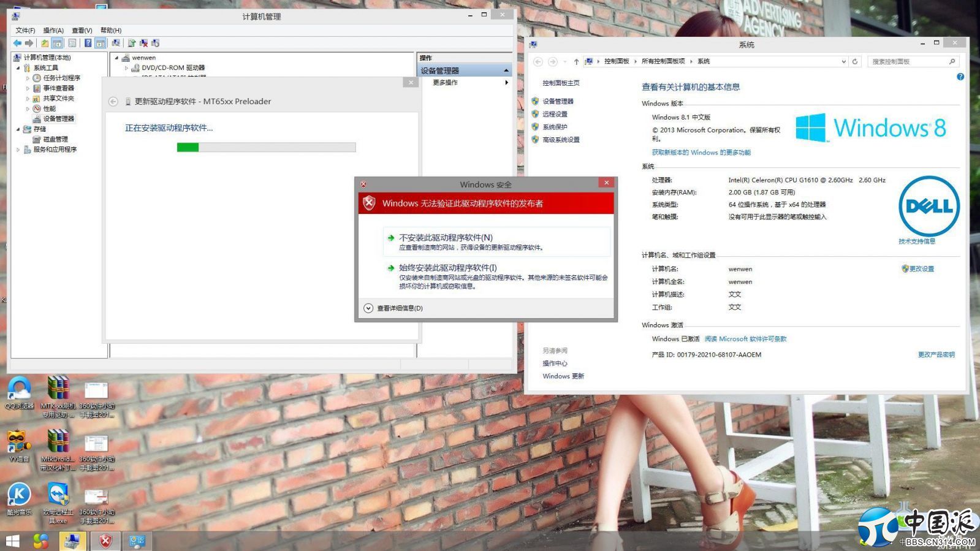Collapse the 存储 tree node

pyautogui.click(x=18, y=129)
